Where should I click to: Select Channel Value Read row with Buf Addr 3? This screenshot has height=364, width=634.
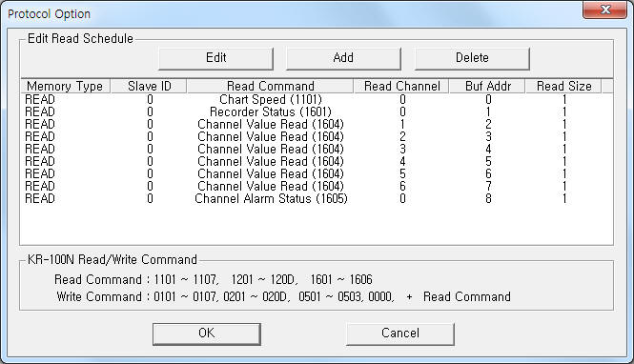(317, 136)
